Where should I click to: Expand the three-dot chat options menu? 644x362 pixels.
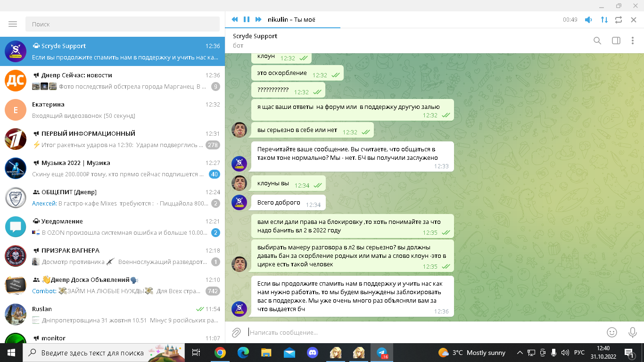click(x=633, y=41)
